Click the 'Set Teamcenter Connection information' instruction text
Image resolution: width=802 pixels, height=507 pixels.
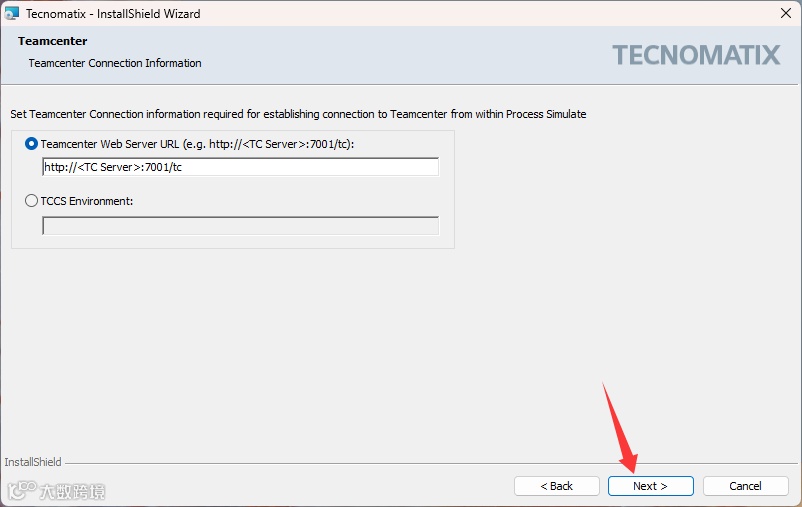pos(298,114)
